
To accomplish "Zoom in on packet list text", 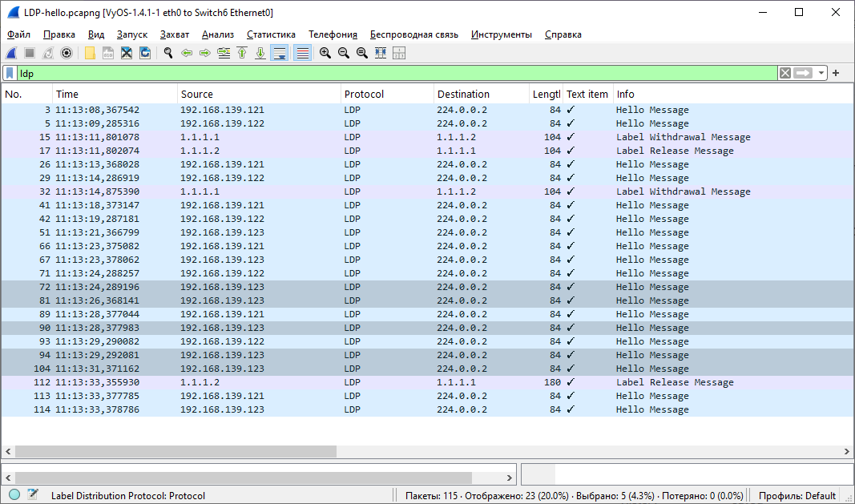I will tap(325, 53).
